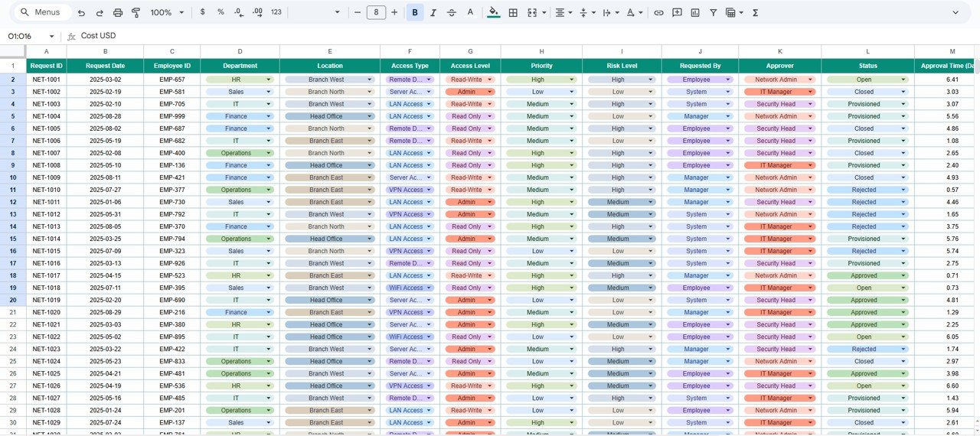Open Department dropdown for NET-1001 row
The image size is (980, 436).
point(268,80)
